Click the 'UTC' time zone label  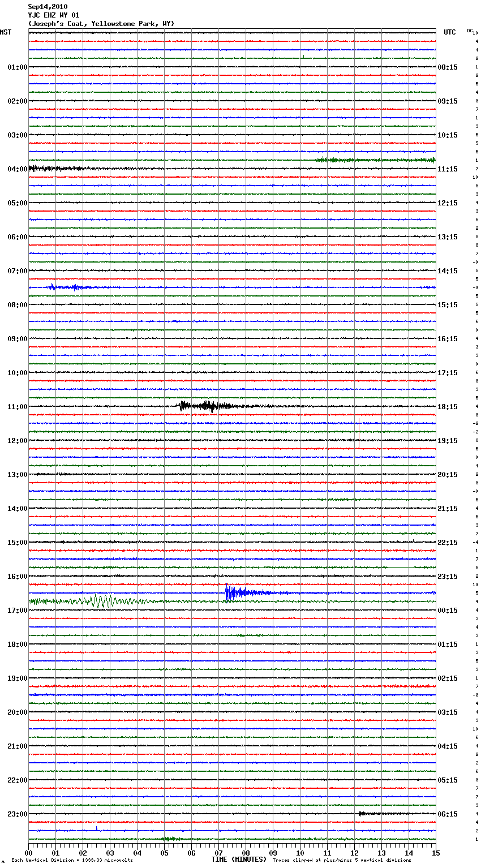coord(450,32)
